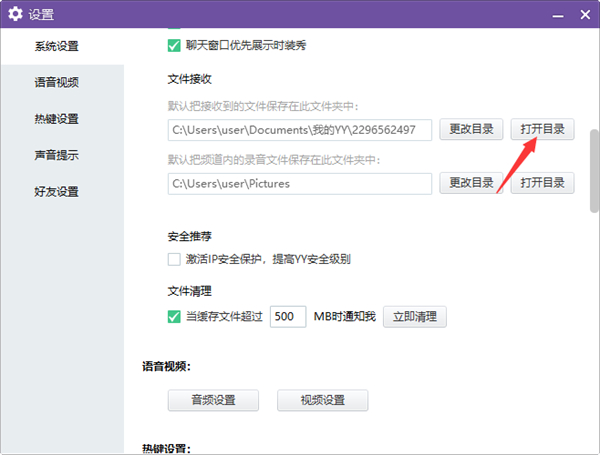Click the settings gear icon in title bar
600x455 pixels.
click(15, 14)
